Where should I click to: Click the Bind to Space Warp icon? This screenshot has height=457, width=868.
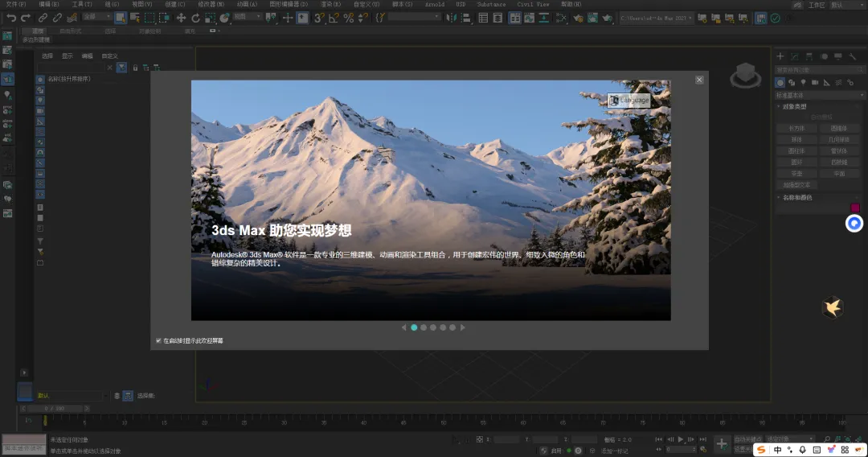[x=72, y=19]
